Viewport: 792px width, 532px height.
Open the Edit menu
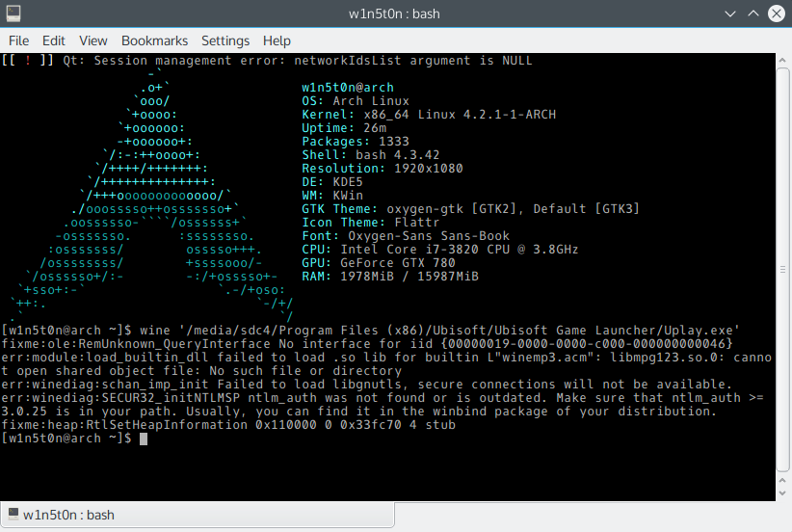coord(54,40)
